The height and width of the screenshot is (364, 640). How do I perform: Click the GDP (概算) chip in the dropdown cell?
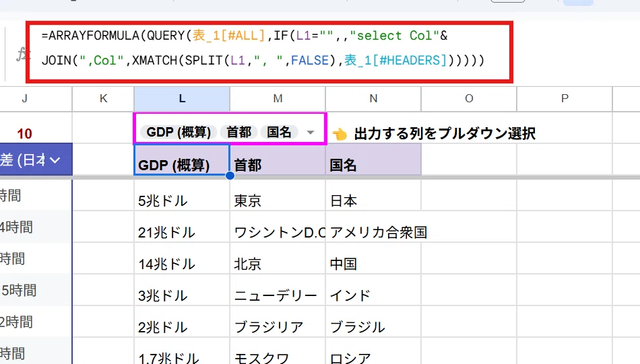(x=179, y=132)
